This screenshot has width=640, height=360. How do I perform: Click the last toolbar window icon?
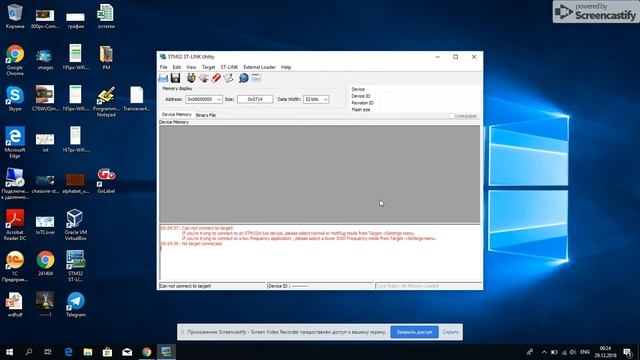256,78
